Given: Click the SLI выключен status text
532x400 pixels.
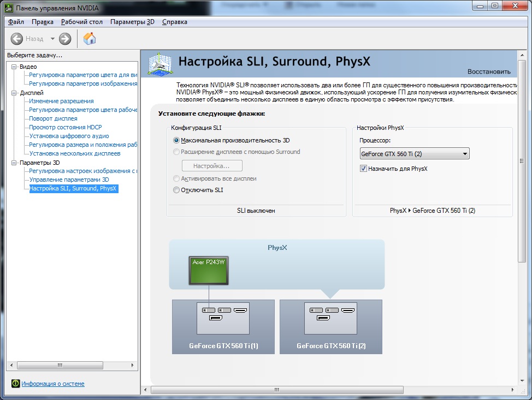Looking at the screenshot, I should [x=256, y=211].
